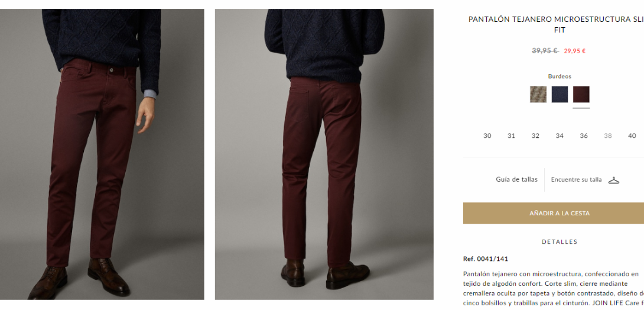
Task: Select the navy blue color swatch
Action: [x=560, y=95]
